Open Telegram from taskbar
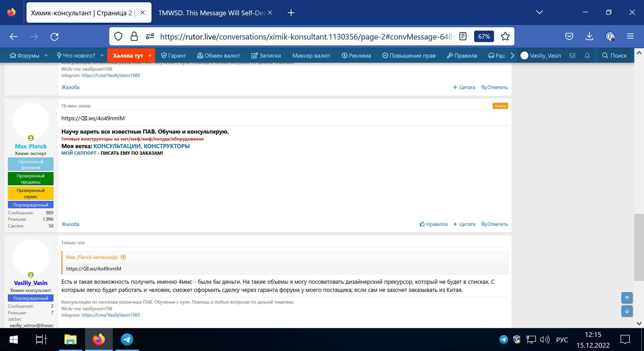The width and height of the screenshot is (644, 351). (x=127, y=340)
